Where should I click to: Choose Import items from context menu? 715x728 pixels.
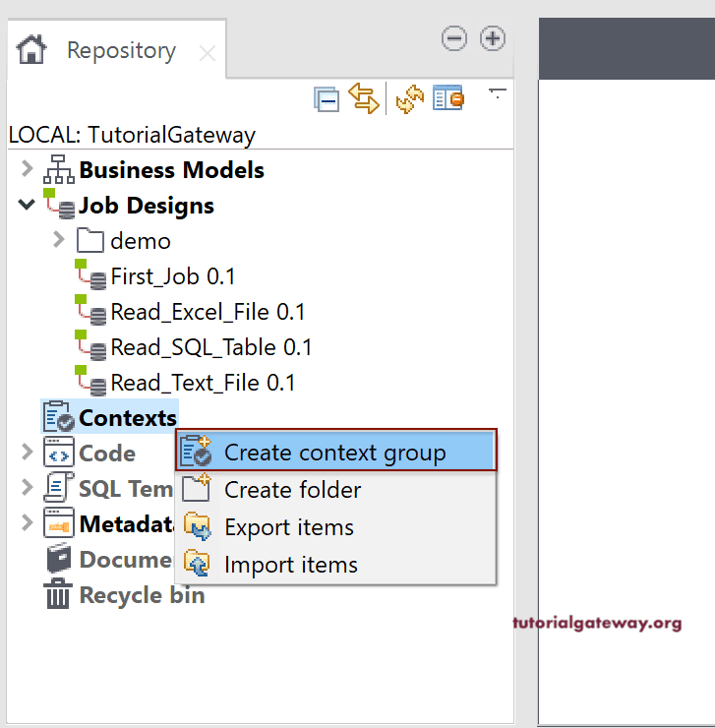click(290, 565)
